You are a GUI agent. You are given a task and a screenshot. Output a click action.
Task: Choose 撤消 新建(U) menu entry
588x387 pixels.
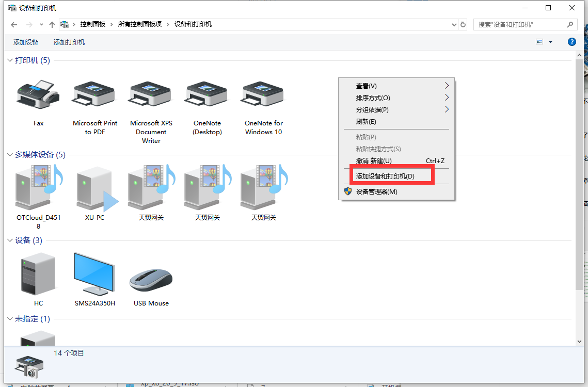[396, 161]
